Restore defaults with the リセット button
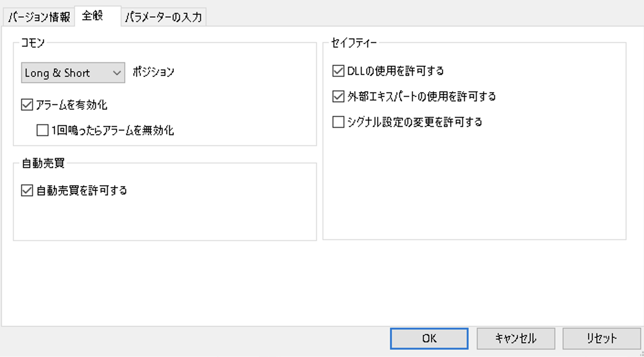Image resolution: width=644 pixels, height=357 pixels. click(602, 339)
